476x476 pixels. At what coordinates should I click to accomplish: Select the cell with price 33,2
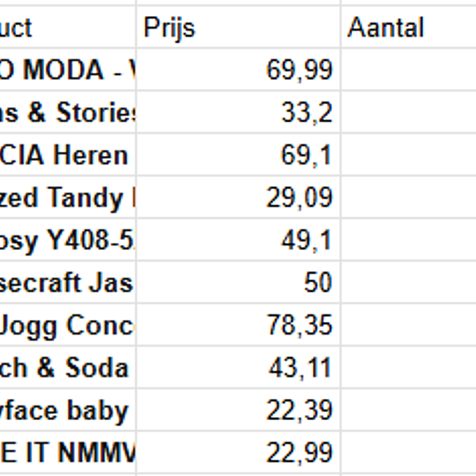[x=238, y=113]
